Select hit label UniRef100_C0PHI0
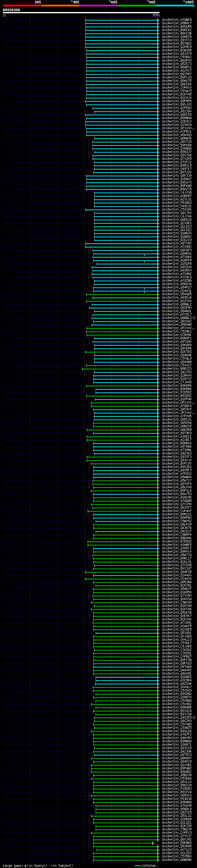Image resolution: width=197 pixels, height=868 pixels. click(176, 88)
